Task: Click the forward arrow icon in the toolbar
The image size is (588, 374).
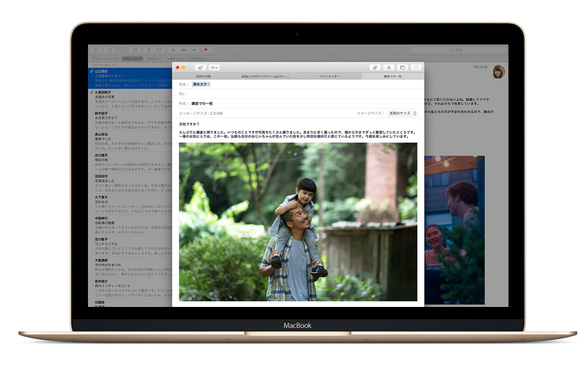Action: (194, 50)
